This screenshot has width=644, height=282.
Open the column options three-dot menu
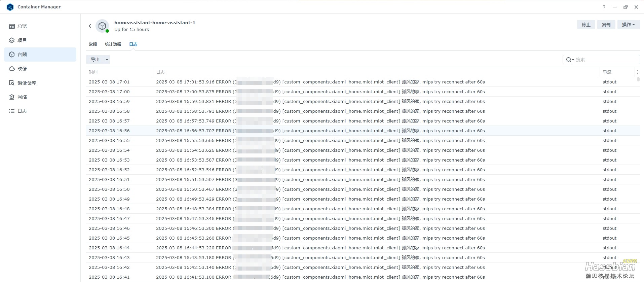[x=637, y=72]
